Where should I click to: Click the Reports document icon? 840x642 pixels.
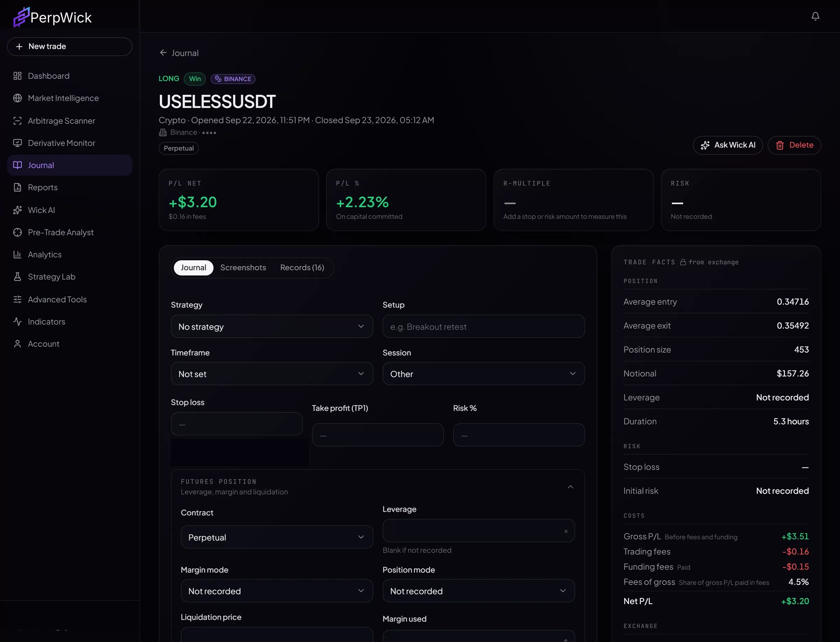[x=17, y=187]
